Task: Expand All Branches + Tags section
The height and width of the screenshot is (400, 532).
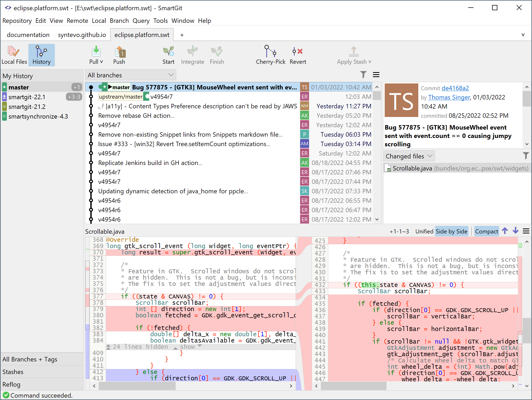Action: coord(42,359)
